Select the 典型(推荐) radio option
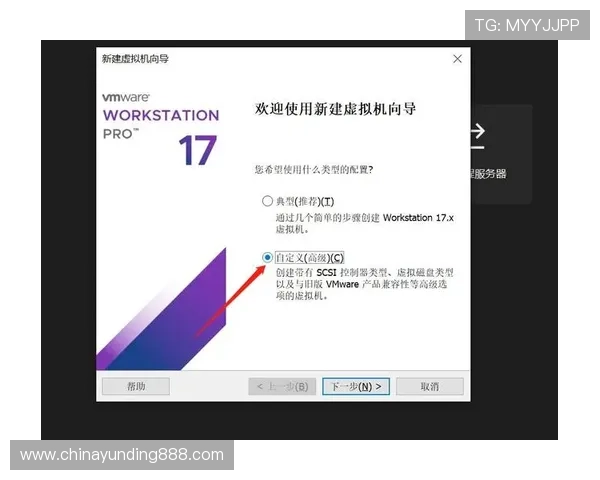This screenshot has height=480, width=600. [x=267, y=201]
